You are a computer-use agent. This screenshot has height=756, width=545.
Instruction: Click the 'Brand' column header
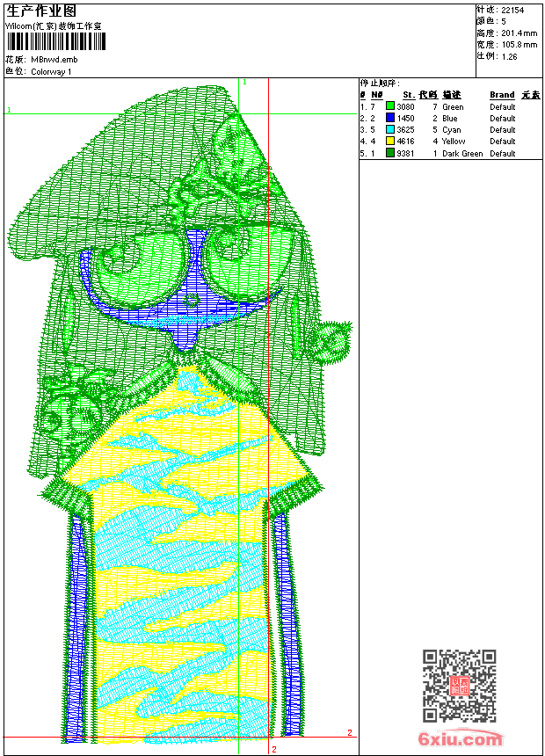[502, 95]
